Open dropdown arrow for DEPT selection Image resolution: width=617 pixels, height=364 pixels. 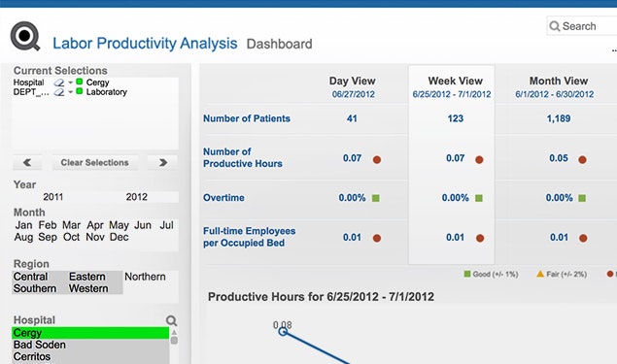tap(70, 92)
